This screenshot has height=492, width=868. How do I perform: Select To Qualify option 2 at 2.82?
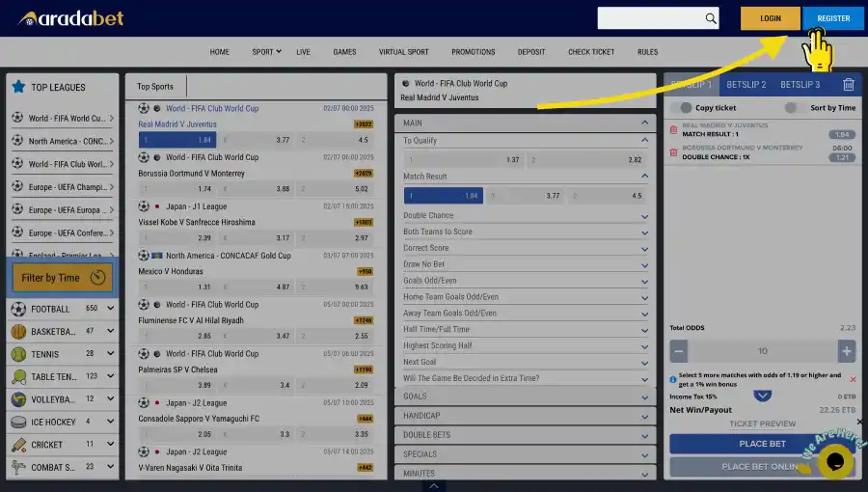coord(586,159)
